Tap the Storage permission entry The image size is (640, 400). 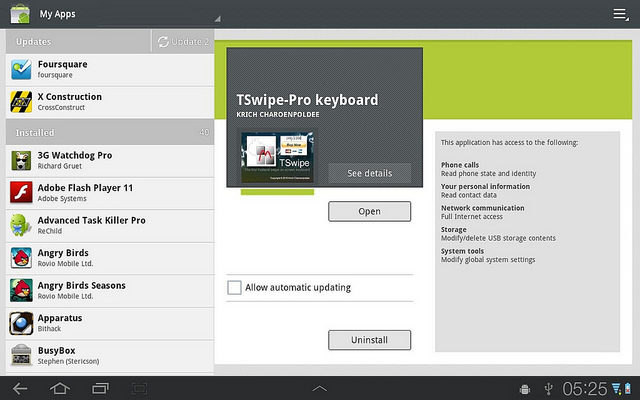point(498,234)
